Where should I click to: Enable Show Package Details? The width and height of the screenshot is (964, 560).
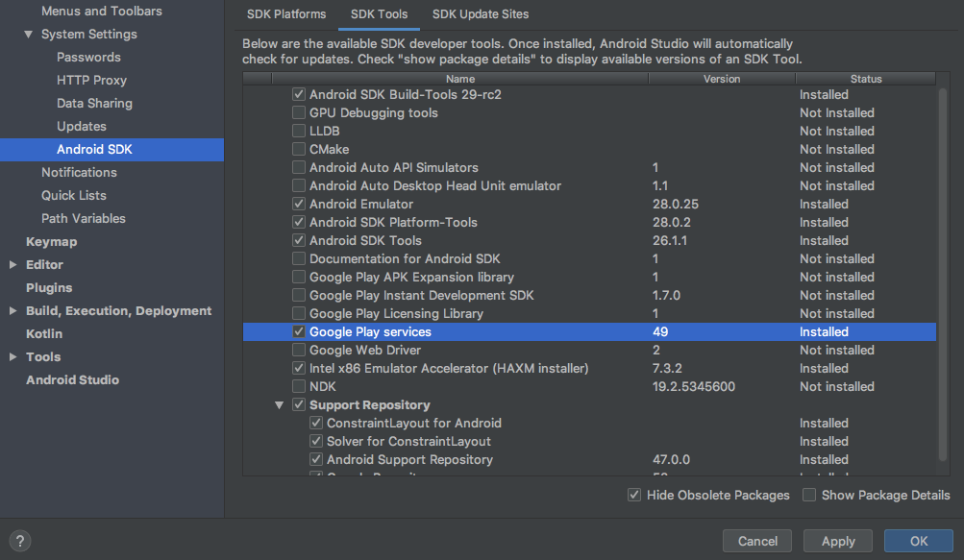[x=808, y=495]
